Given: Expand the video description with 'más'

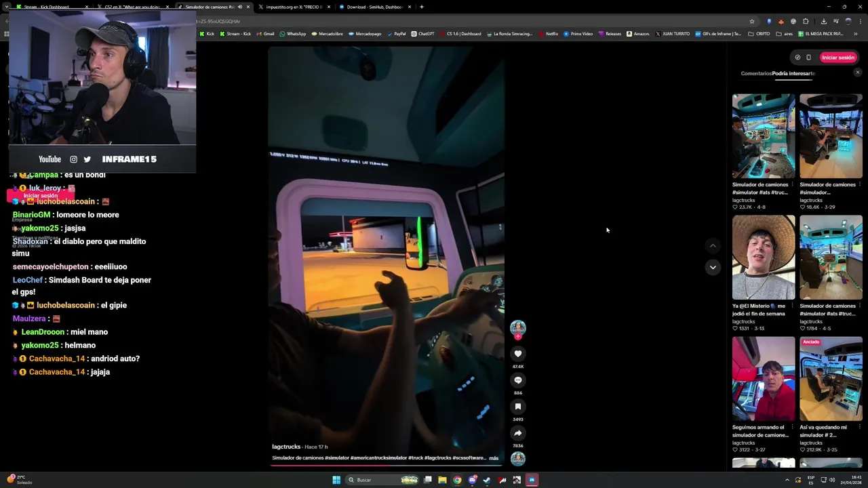Looking at the screenshot, I should tap(494, 458).
